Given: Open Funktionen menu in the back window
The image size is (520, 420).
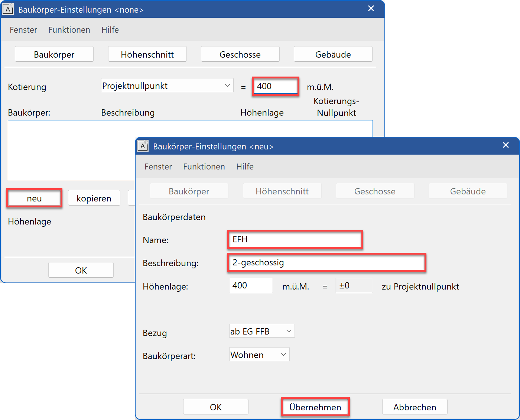Looking at the screenshot, I should pos(69,30).
